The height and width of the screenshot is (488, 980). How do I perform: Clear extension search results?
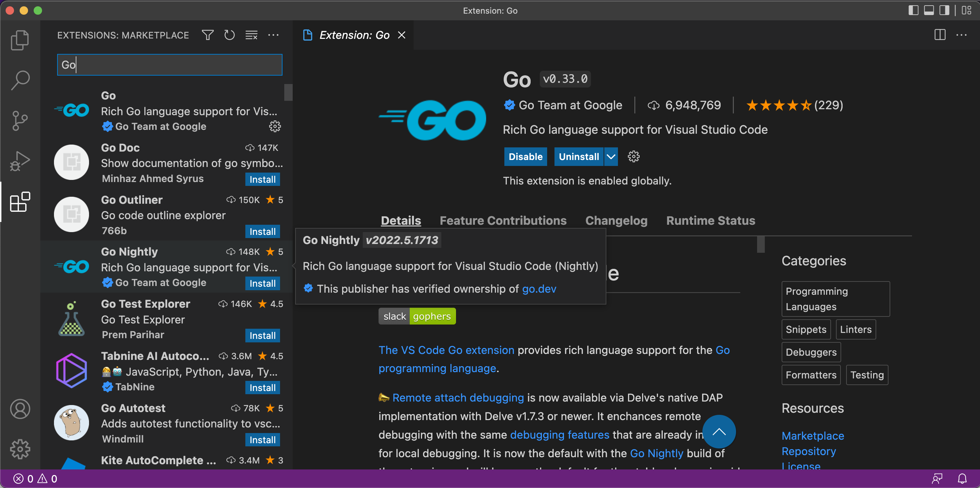click(251, 35)
